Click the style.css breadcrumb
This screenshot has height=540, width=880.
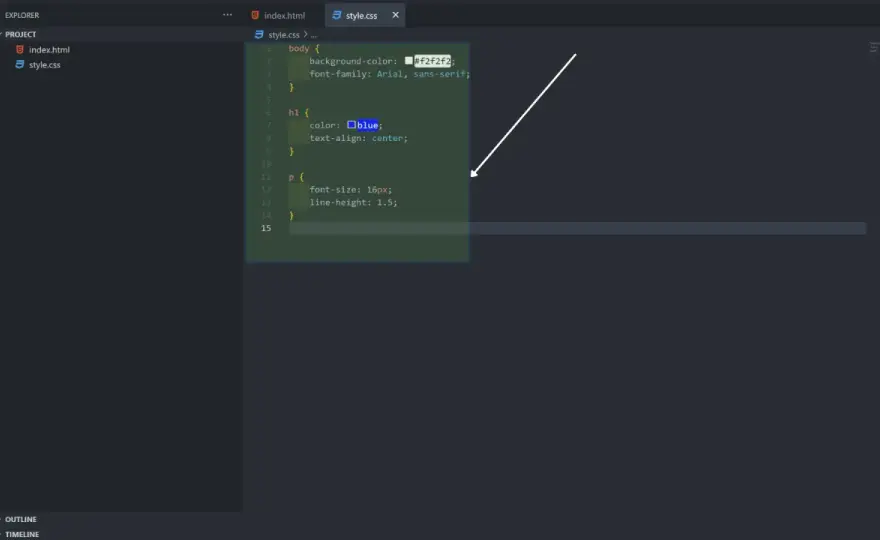click(283, 35)
